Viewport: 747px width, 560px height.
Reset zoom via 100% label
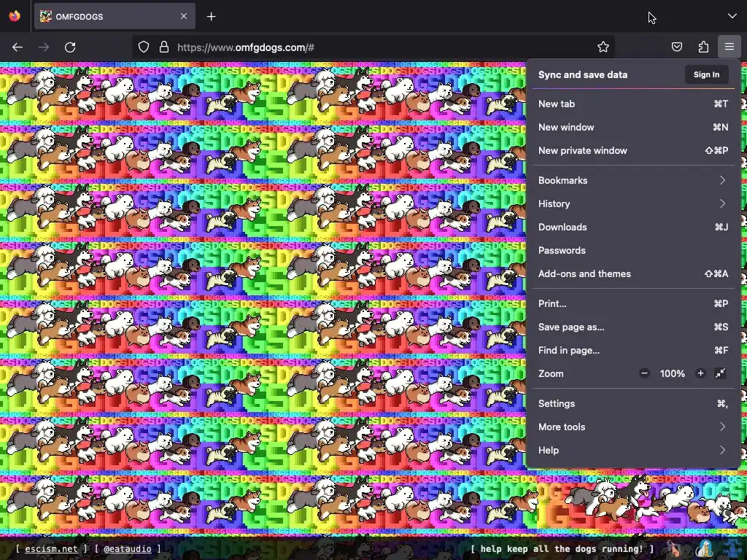(672, 374)
